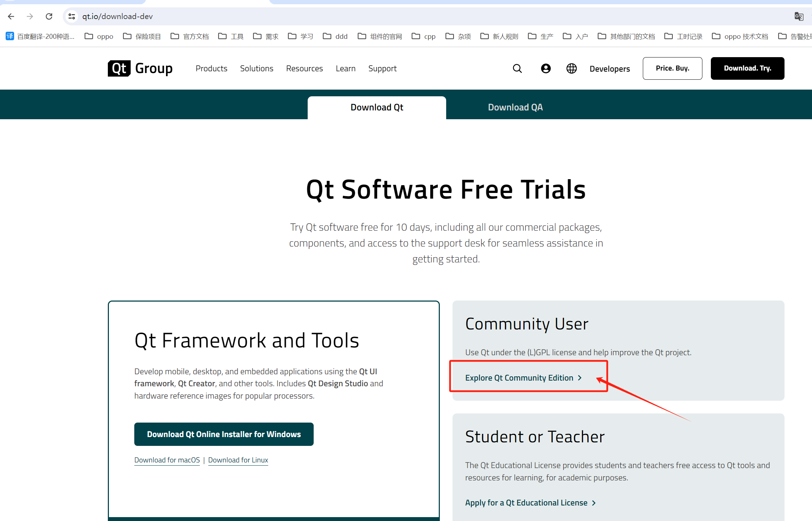Image resolution: width=812 pixels, height=521 pixels.
Task: Open the 工时记录 bookmark folder
Action: [683, 36]
